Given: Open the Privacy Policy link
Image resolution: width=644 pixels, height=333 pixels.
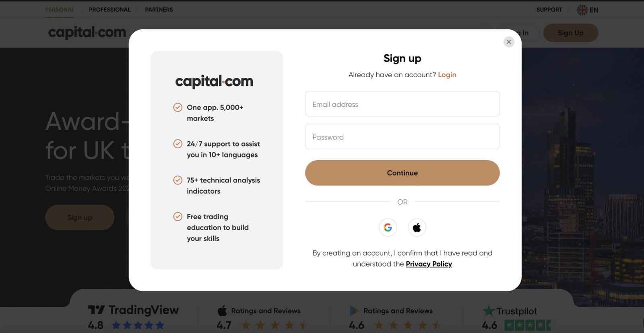Looking at the screenshot, I should click(429, 264).
